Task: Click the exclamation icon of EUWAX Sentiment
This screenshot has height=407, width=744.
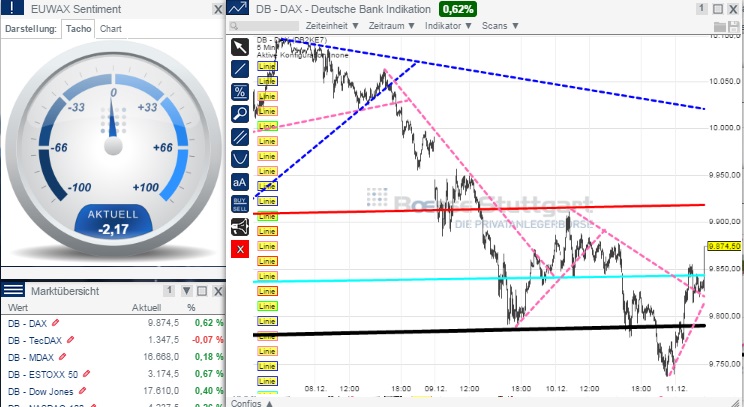Action: [x=13, y=8]
